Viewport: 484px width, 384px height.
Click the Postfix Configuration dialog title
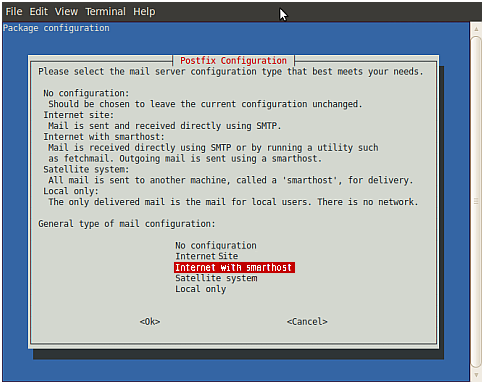coord(233,61)
